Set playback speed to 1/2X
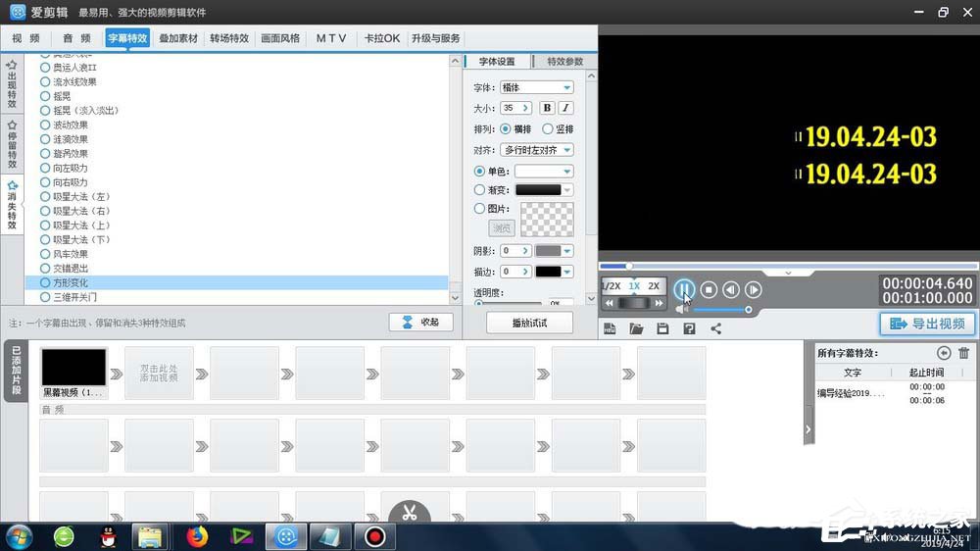The image size is (980, 551). 611,286
